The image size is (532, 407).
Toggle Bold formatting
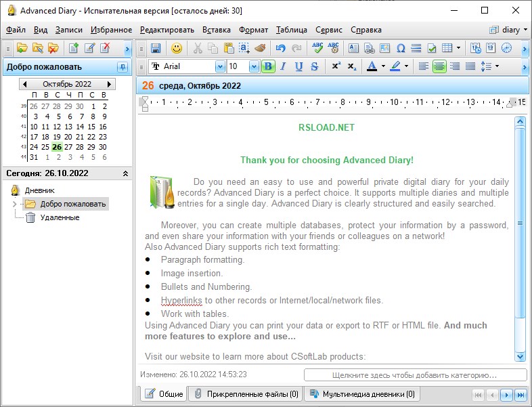tap(268, 66)
